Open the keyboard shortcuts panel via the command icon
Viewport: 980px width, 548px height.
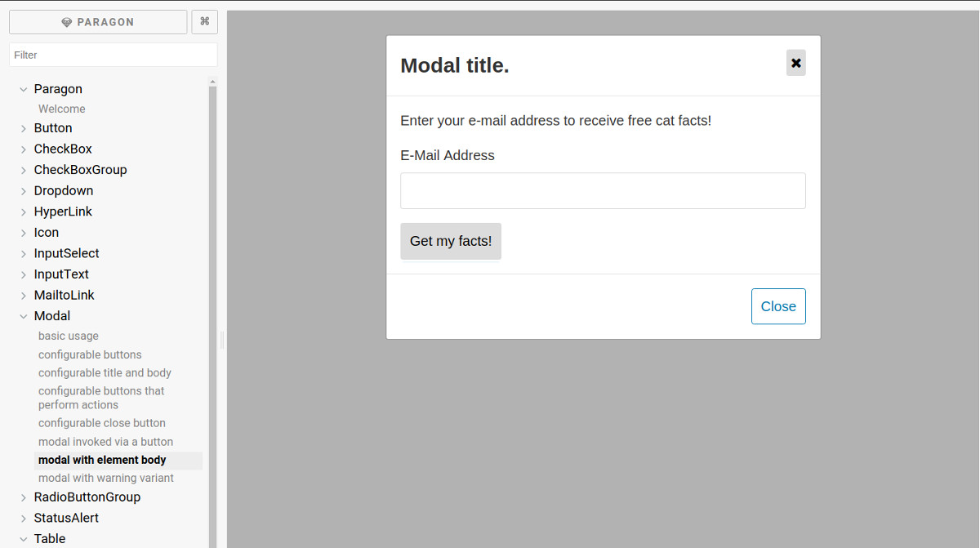click(x=203, y=22)
